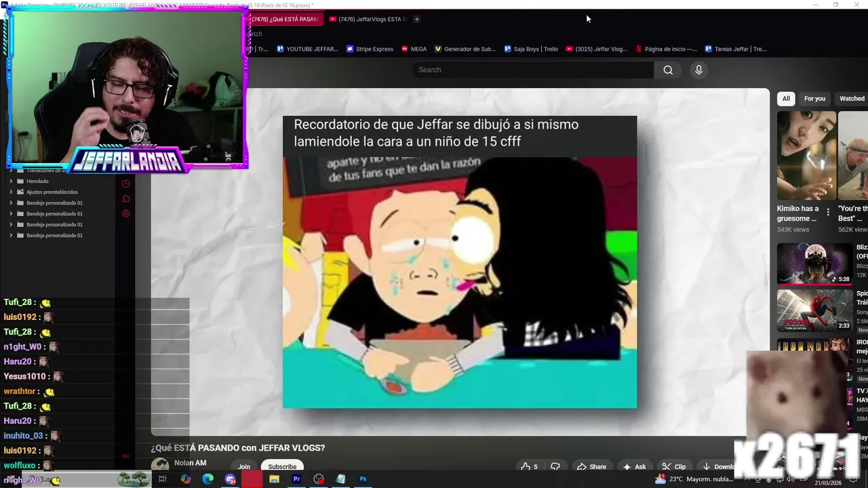Click chat username Yesus1010
868x488 pixels.
24,376
